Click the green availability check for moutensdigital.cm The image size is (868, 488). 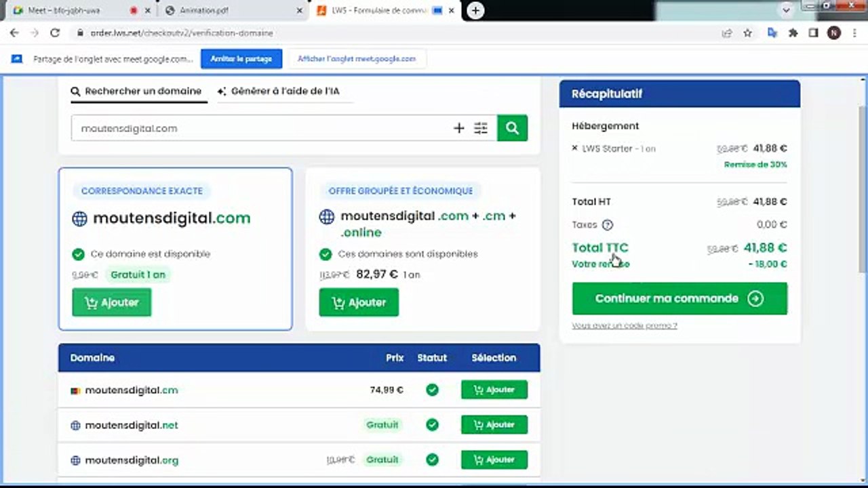click(432, 390)
